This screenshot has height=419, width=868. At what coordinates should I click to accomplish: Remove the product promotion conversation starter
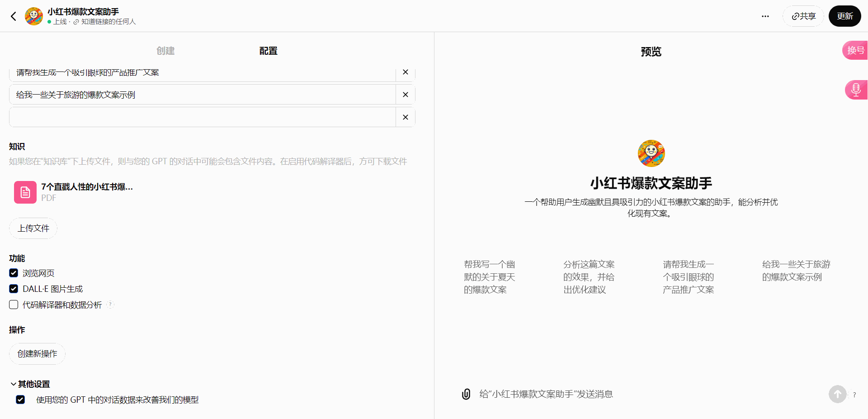[x=406, y=72]
